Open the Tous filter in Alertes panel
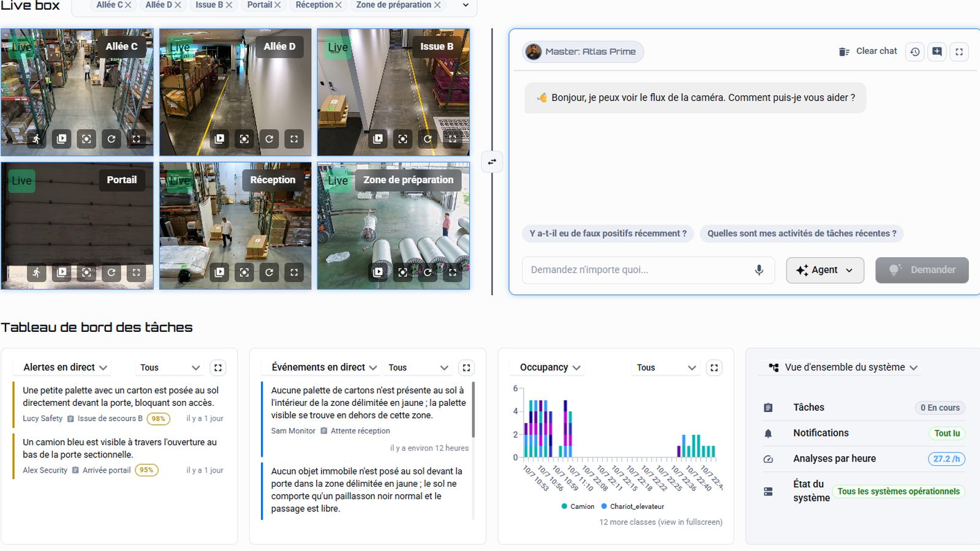This screenshot has height=551, width=980. (x=170, y=367)
